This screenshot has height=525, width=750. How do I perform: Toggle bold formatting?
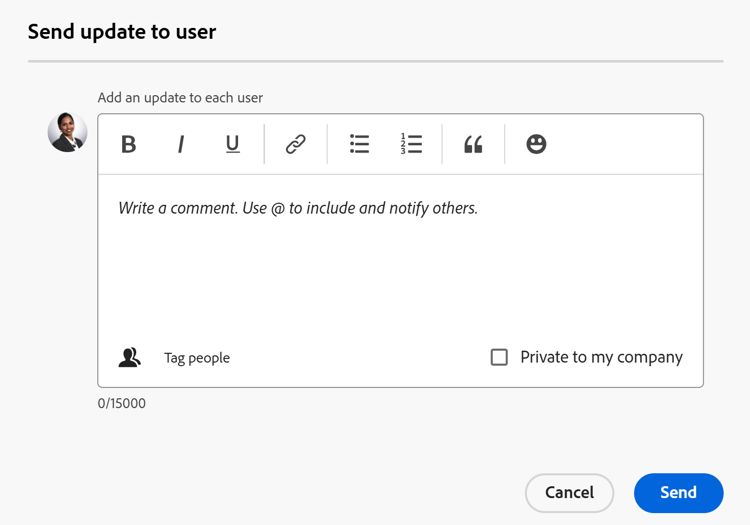129,144
